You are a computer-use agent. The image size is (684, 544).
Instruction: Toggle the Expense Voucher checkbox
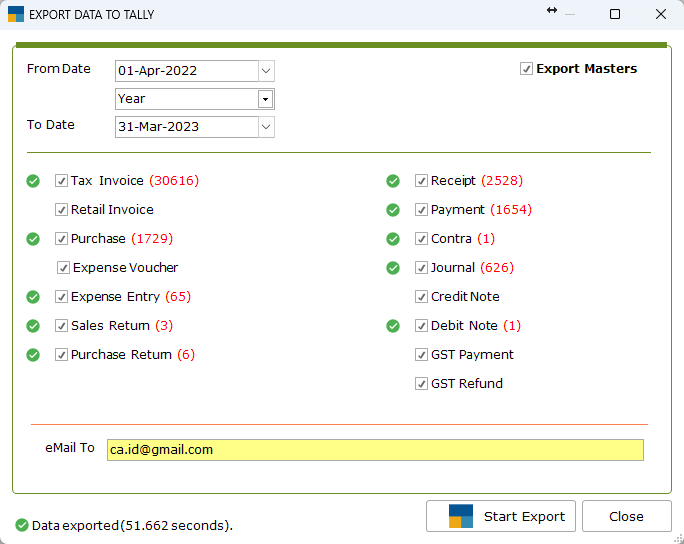[63, 268]
